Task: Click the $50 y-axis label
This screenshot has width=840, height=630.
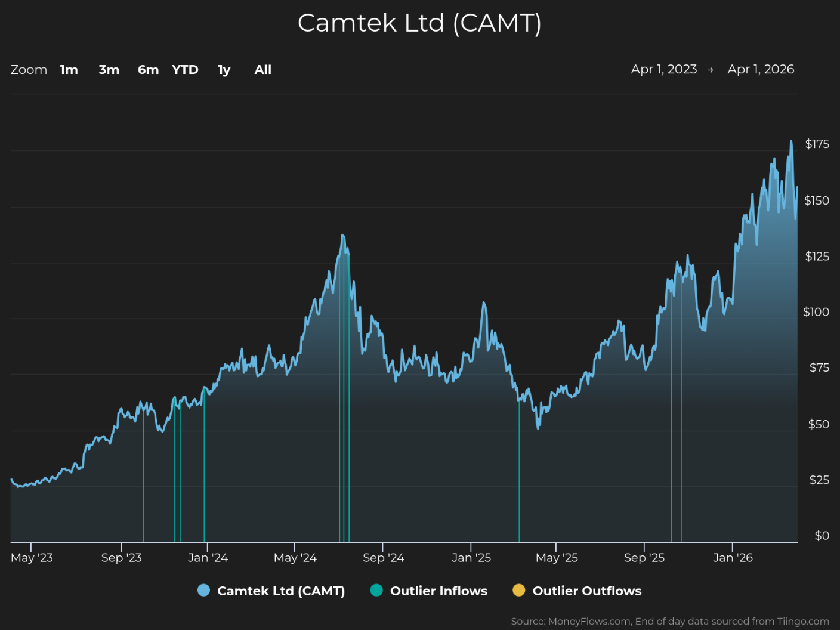Action: [819, 424]
